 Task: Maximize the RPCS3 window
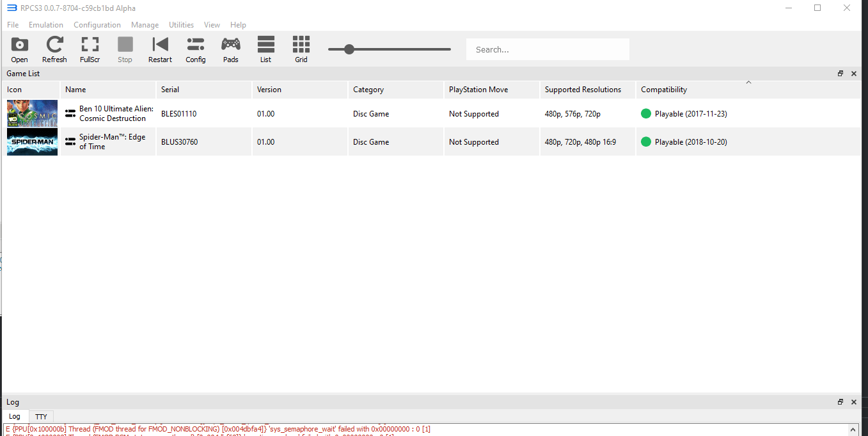[817, 8]
